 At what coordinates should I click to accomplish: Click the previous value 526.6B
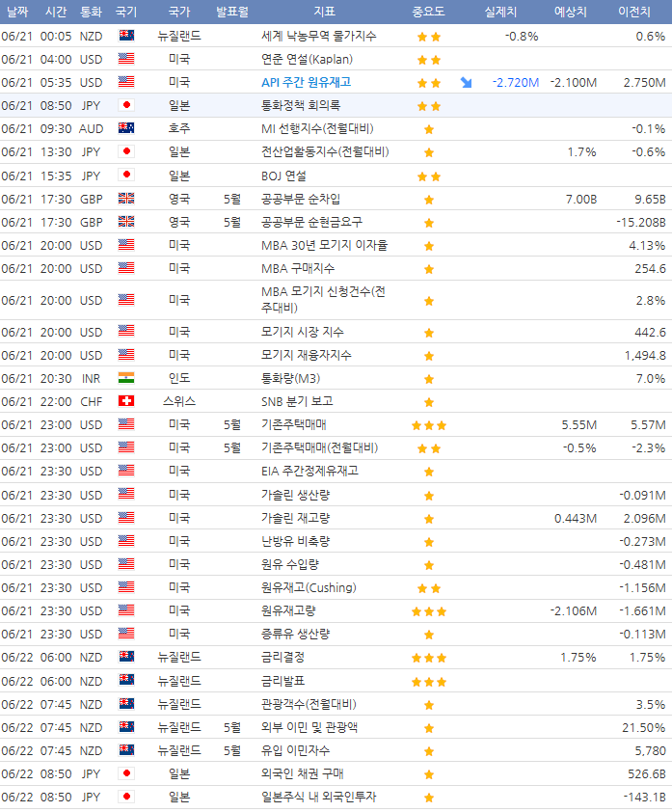647,774
